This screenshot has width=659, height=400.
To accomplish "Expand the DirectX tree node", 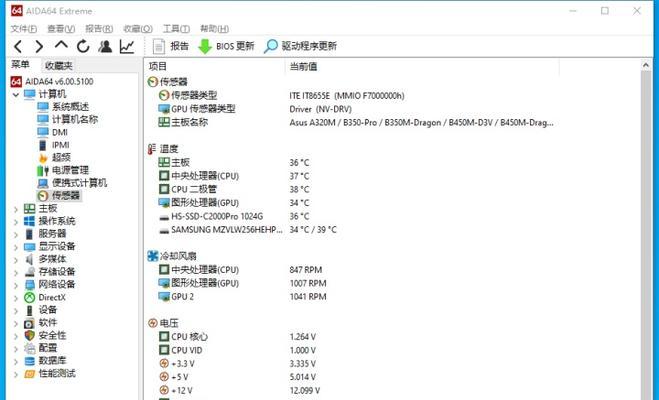I will tap(16, 298).
